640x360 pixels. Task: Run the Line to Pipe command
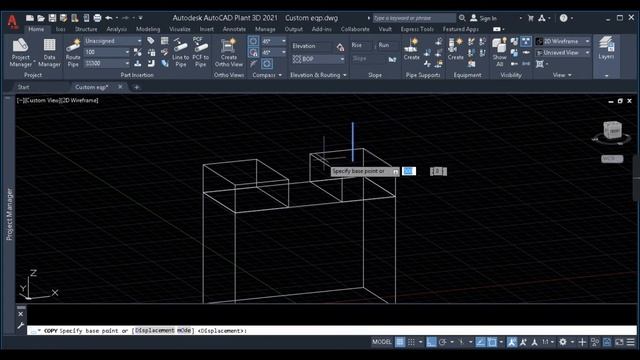[x=180, y=52]
